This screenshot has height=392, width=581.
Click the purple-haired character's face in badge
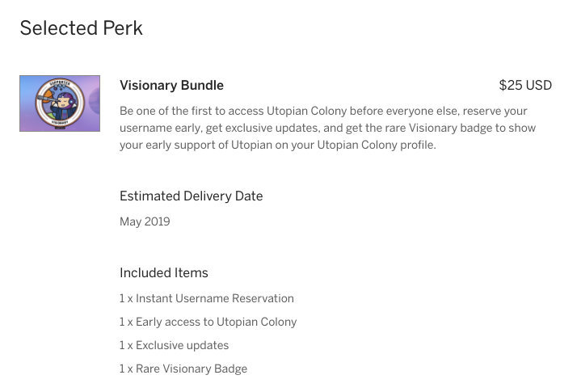coord(65,101)
